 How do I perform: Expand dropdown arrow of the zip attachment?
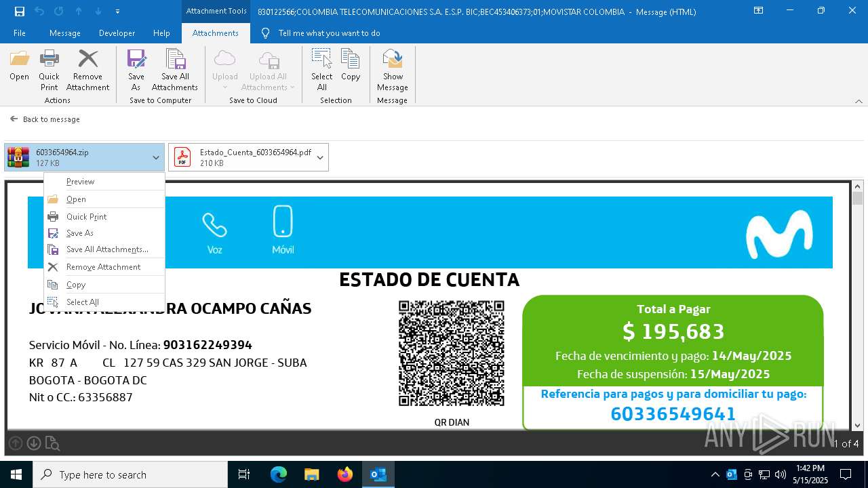point(156,157)
